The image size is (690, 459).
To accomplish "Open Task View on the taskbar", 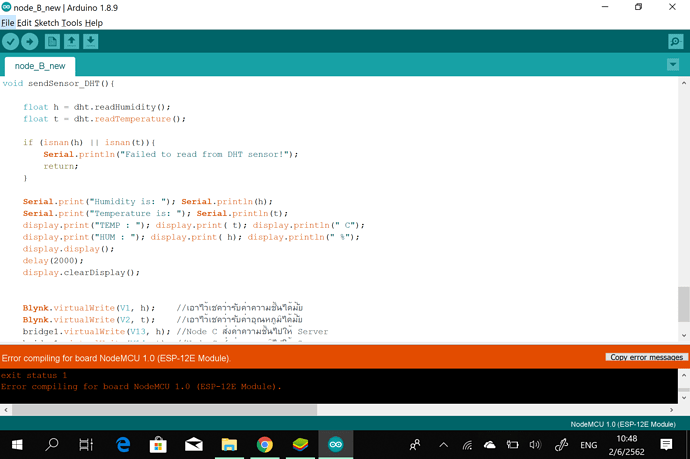I will [86, 445].
